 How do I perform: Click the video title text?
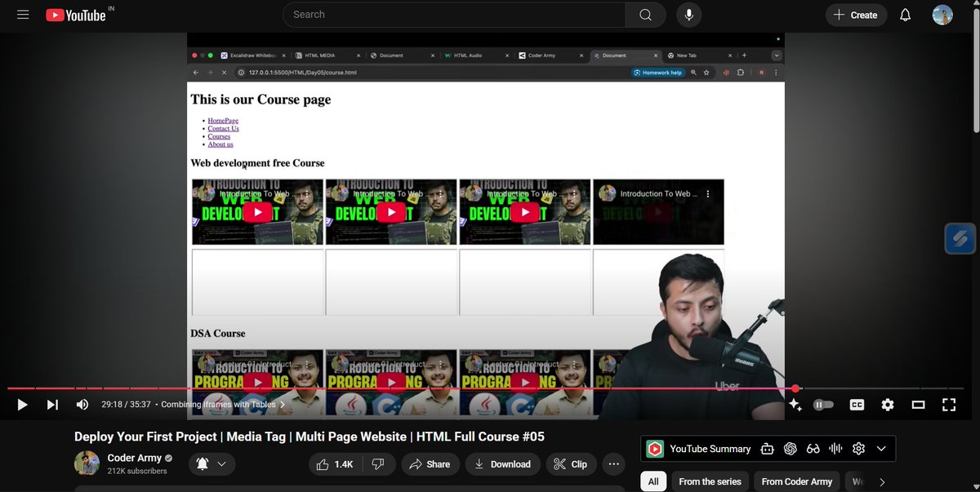point(310,437)
